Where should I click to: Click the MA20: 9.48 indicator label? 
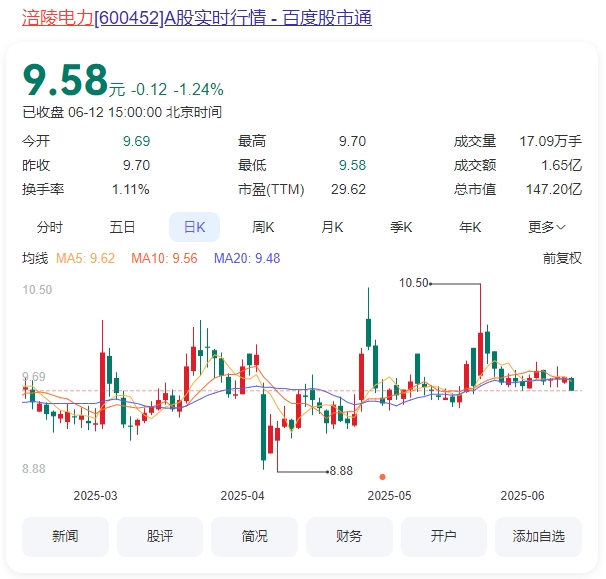tap(247, 258)
